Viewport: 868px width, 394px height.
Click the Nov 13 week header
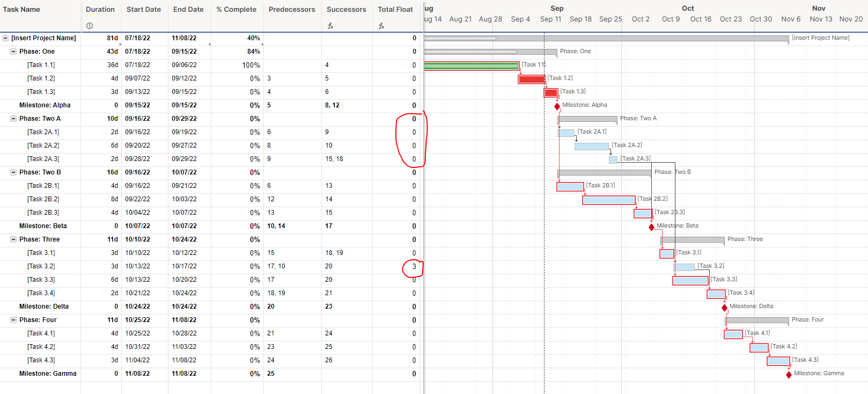tap(821, 19)
